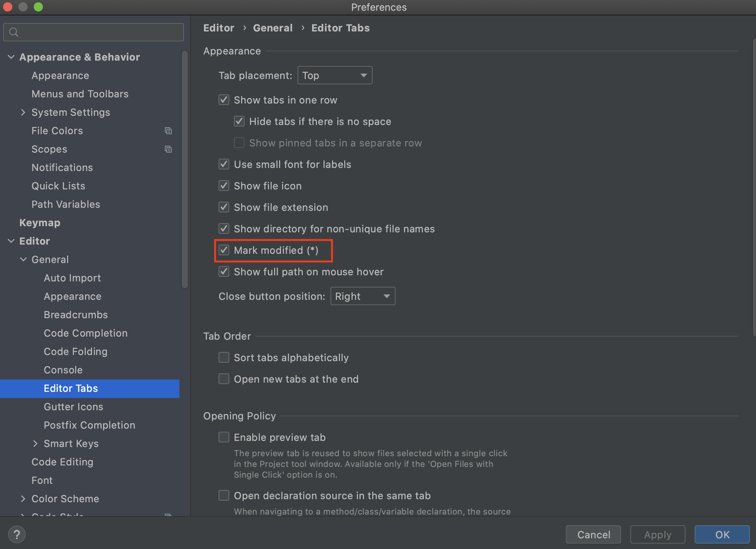Enable Sort tabs alphabetically
The image size is (756, 549).
tap(224, 358)
